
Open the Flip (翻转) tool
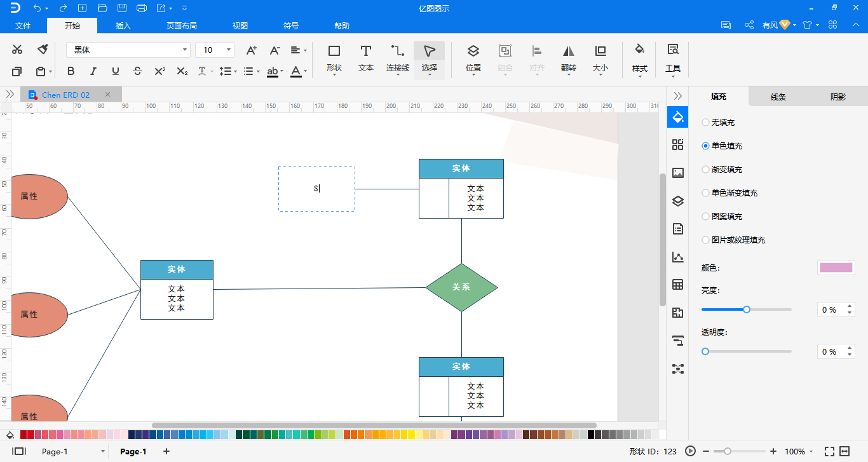point(569,58)
